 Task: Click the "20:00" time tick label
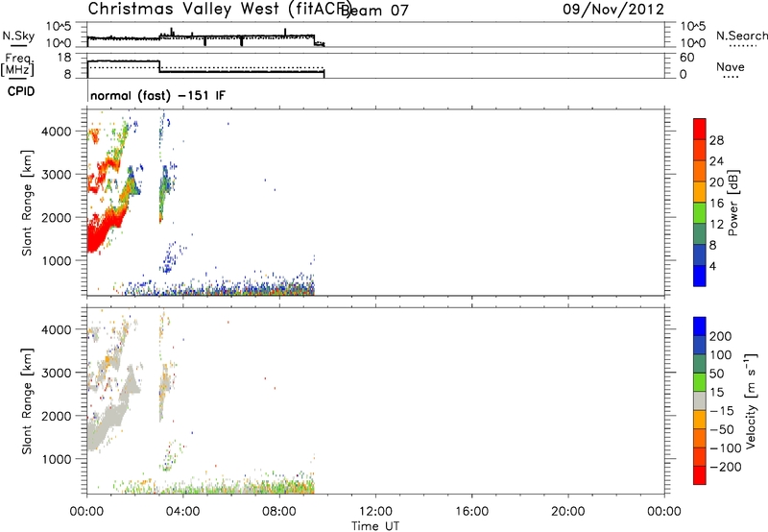pyautogui.click(x=568, y=512)
